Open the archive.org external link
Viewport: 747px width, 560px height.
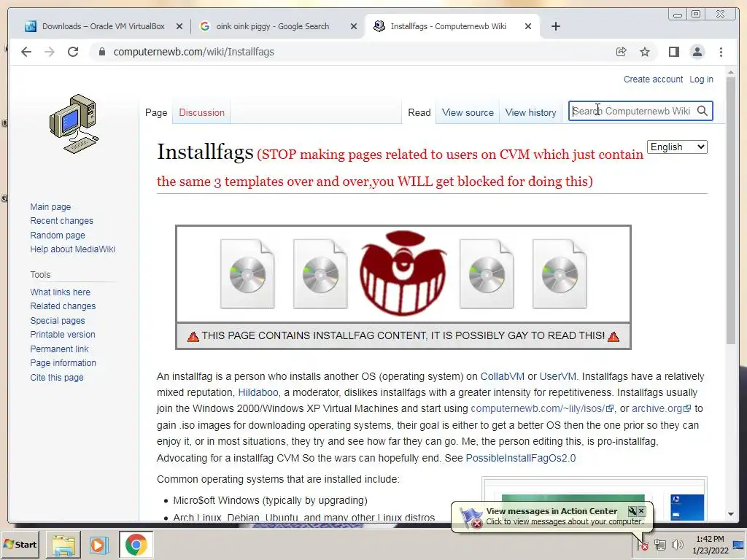tap(661, 408)
